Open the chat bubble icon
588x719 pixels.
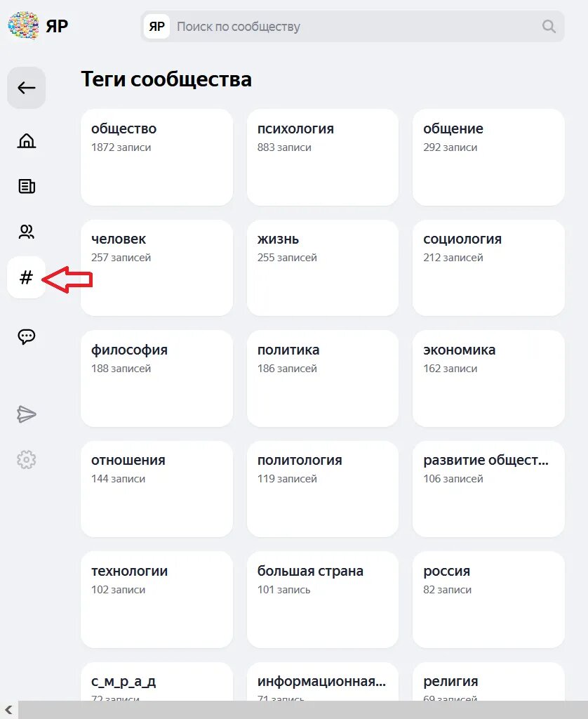(27, 336)
